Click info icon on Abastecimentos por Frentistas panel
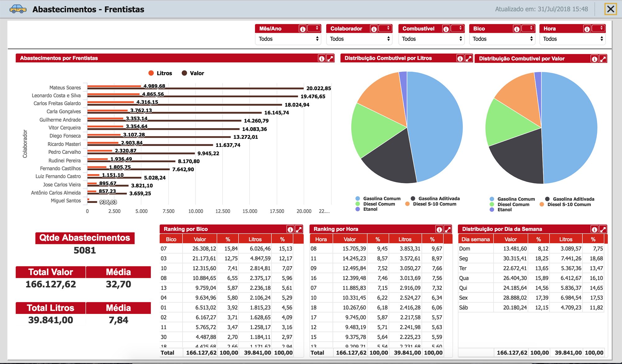The height and width of the screenshot is (364, 622). [x=322, y=58]
